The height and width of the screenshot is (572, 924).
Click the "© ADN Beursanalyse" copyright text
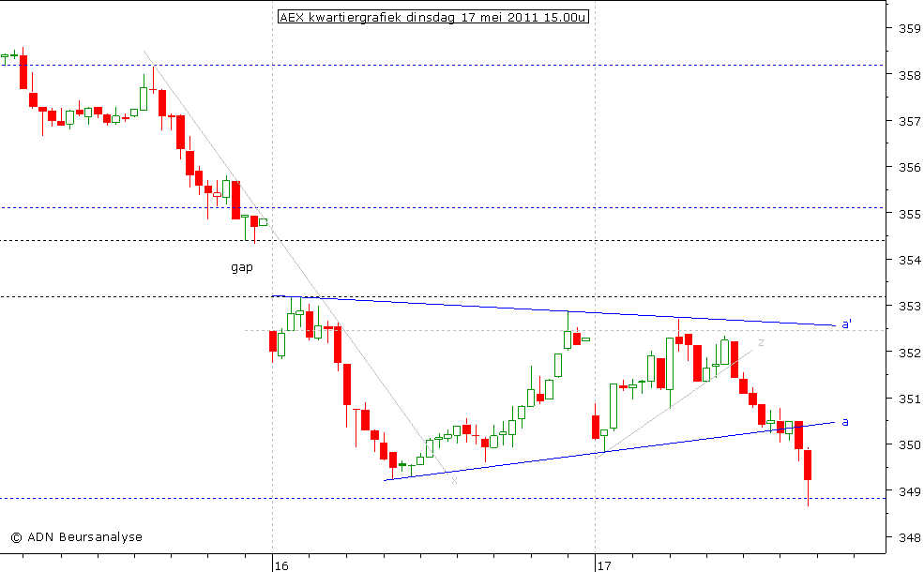tap(77, 537)
